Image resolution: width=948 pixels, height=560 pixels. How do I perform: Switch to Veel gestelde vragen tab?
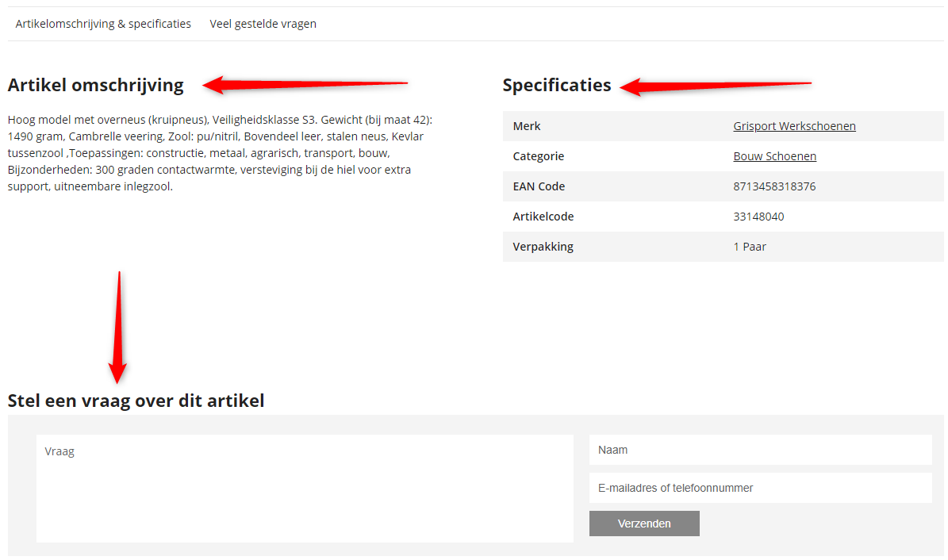[263, 24]
